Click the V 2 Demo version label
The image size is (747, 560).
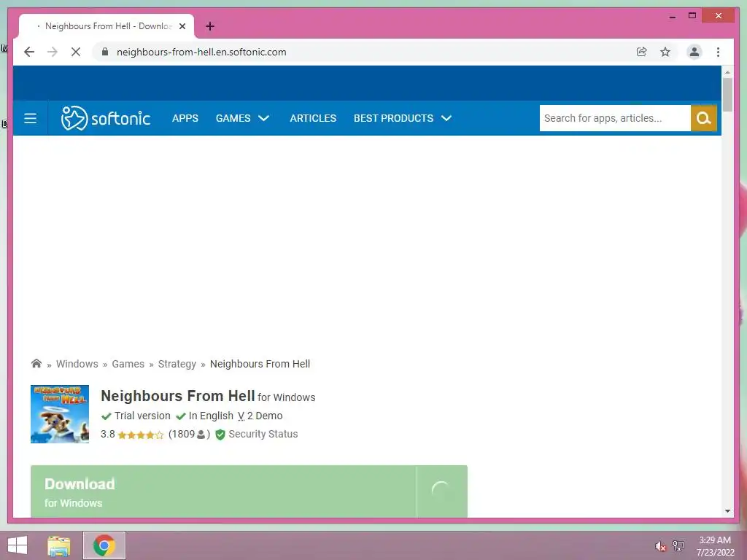coord(260,416)
